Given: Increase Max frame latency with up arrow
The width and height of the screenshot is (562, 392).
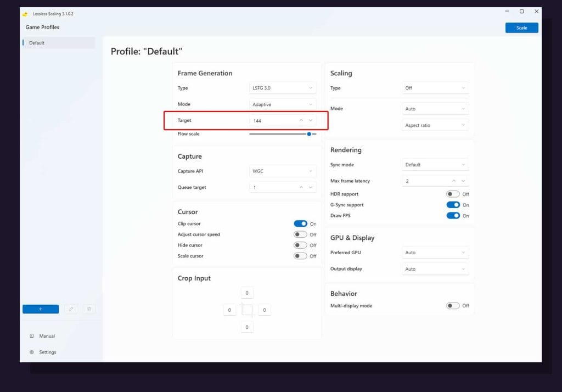Looking at the screenshot, I should coord(454,181).
